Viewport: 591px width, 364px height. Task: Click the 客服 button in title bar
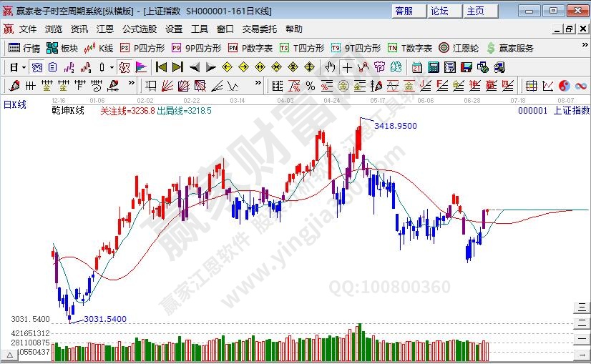tap(404, 11)
